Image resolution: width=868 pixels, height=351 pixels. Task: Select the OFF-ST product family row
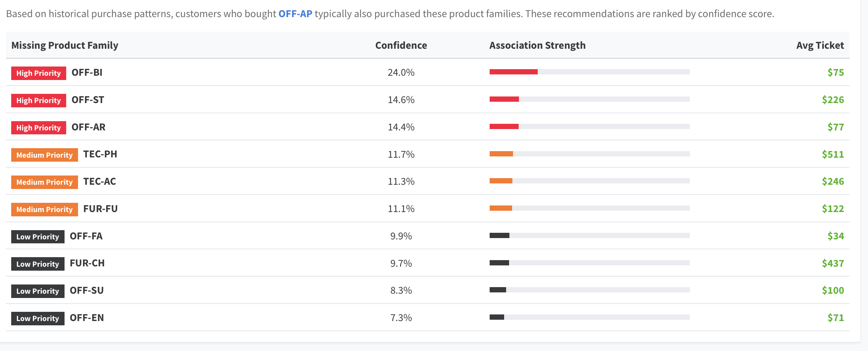(88, 100)
